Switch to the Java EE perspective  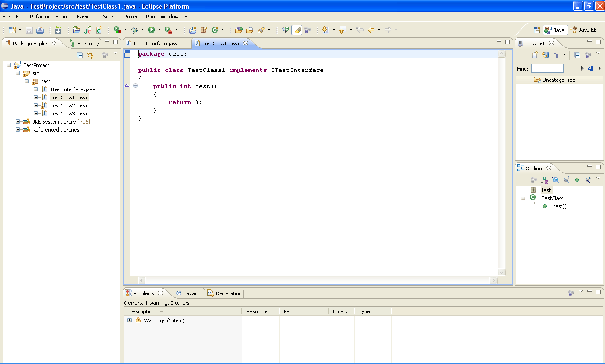(583, 30)
